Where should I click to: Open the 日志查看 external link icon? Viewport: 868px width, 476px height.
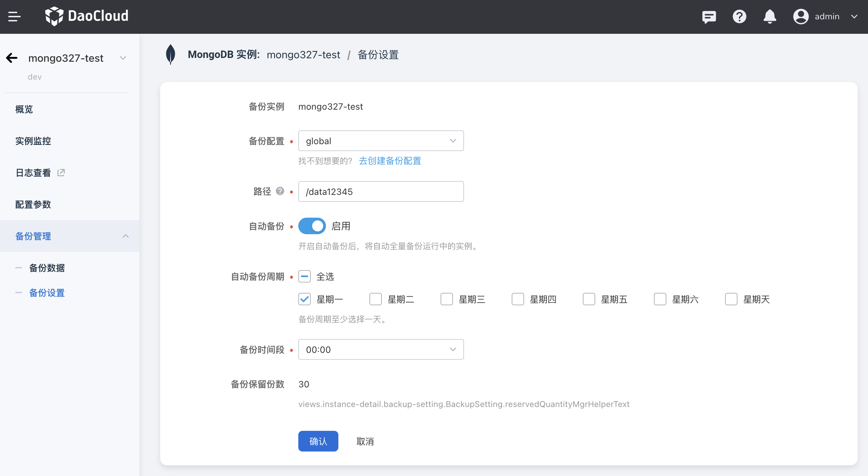click(x=61, y=172)
